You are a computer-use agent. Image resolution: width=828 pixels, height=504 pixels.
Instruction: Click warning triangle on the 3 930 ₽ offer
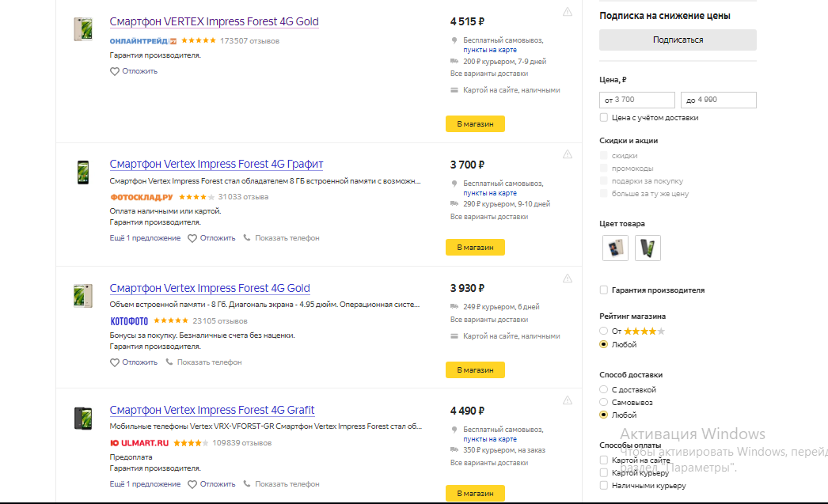coord(568,279)
